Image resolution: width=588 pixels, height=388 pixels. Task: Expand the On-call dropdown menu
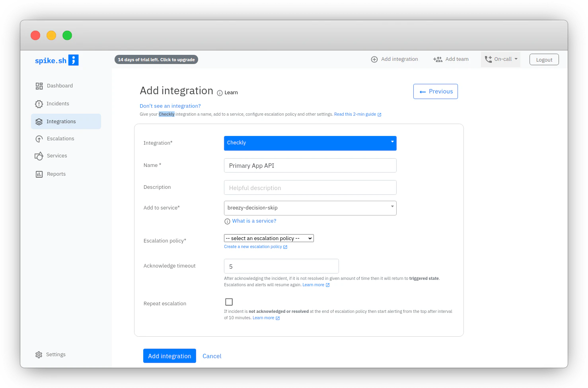500,59
